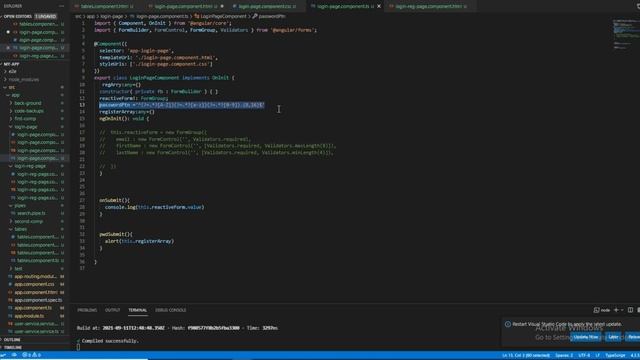Change indentation via Spaces: 2

(564, 356)
